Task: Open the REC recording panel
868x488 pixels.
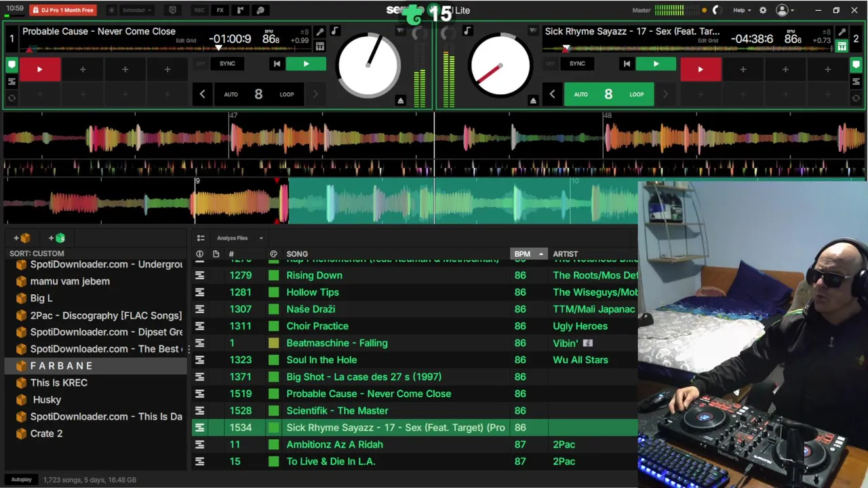Action: click(x=199, y=10)
